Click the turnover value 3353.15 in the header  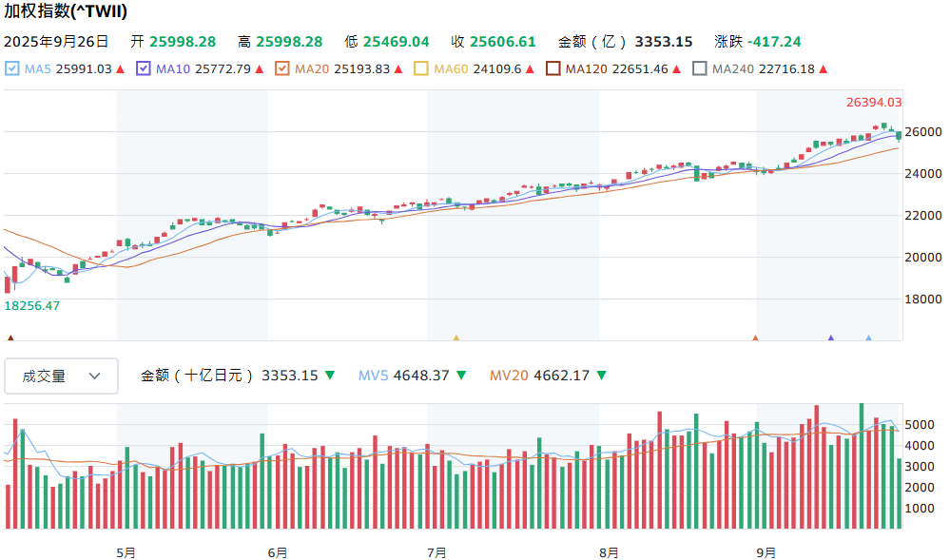tap(664, 41)
